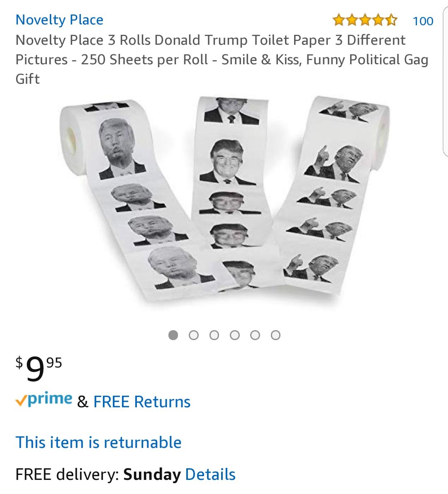Open 'This item is returnable' link
Image resolution: width=448 pixels, height=494 pixels.
coord(99,442)
